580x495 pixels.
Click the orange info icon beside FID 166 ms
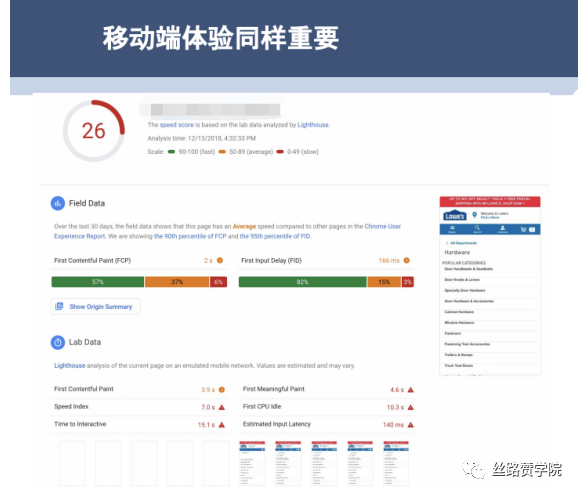pos(407,260)
